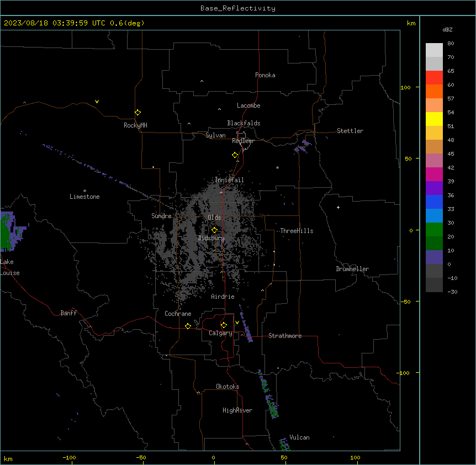Image resolution: width=476 pixels, height=465 pixels.
Task: Click the Sundre city label
Action: point(161,216)
